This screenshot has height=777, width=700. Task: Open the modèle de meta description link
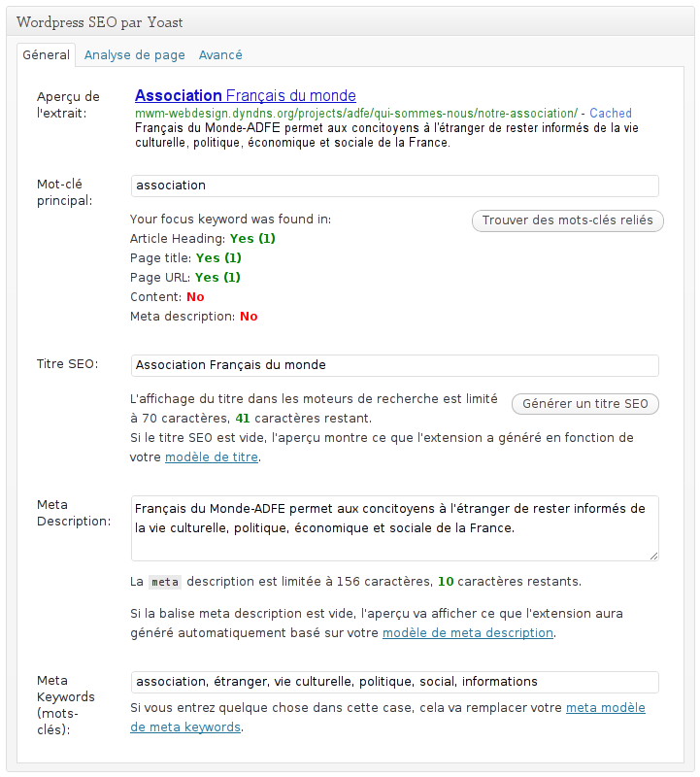click(x=468, y=633)
